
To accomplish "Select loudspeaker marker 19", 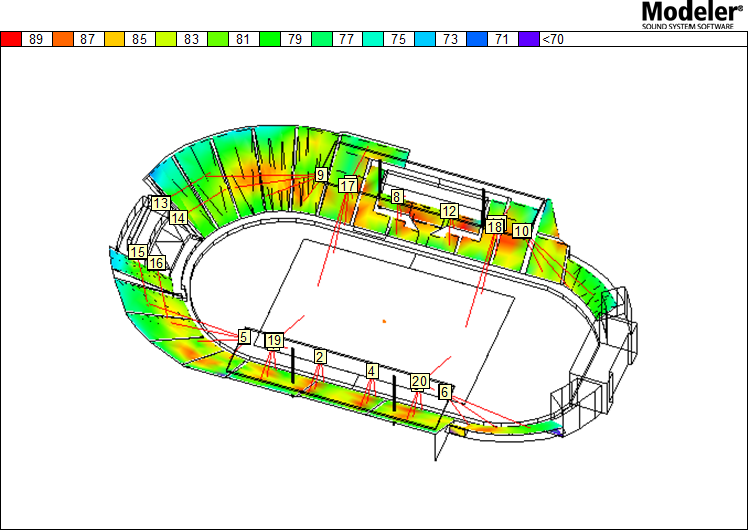I will coord(274,341).
